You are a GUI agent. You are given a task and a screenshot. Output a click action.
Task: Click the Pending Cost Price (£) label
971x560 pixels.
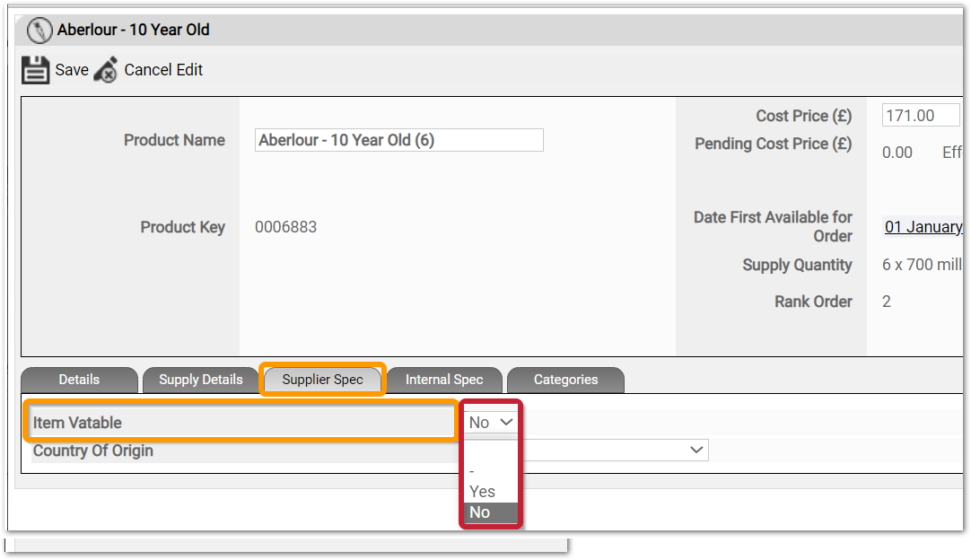click(774, 144)
